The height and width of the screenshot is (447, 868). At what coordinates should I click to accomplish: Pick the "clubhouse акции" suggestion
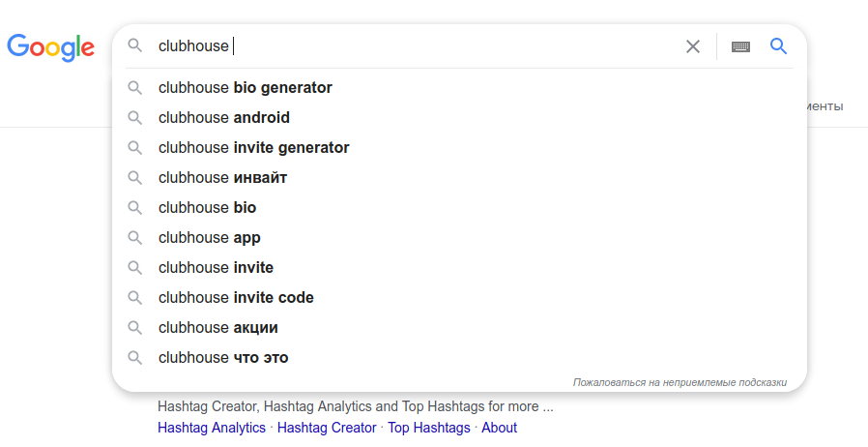coord(218,328)
